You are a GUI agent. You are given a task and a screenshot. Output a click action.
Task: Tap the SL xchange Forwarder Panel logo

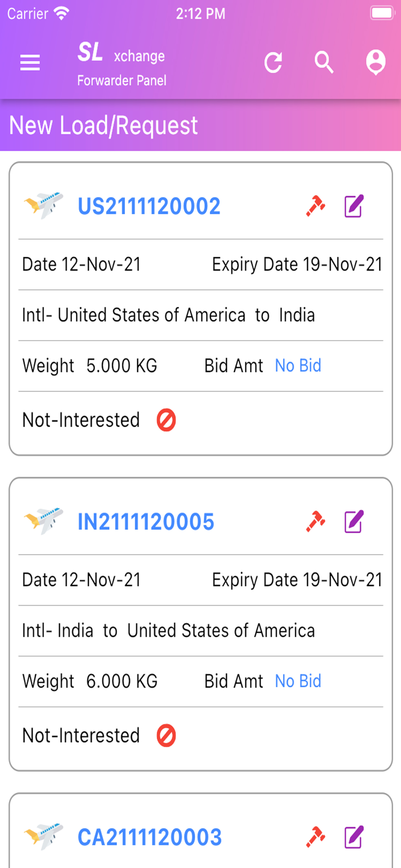pyautogui.click(x=122, y=64)
